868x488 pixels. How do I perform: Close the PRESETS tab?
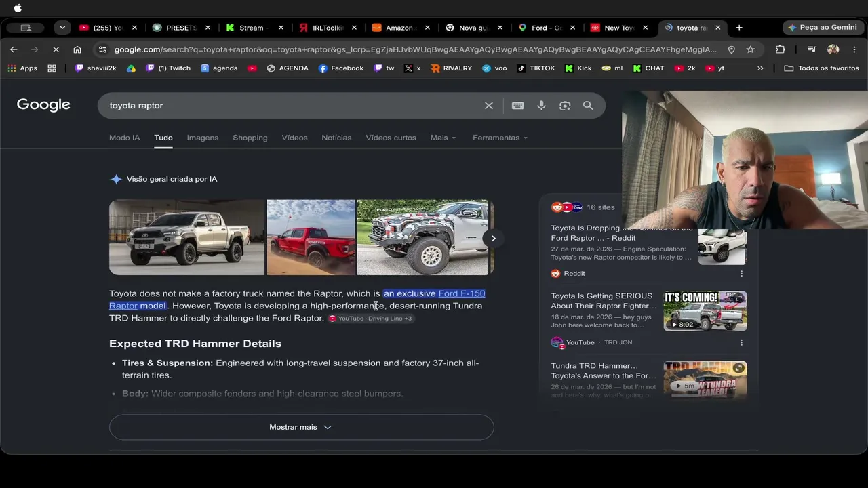click(x=208, y=28)
